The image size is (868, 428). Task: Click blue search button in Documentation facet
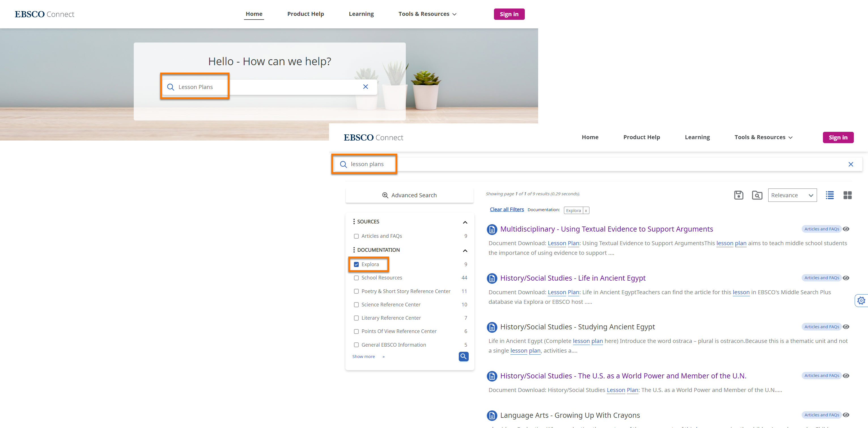coord(464,356)
